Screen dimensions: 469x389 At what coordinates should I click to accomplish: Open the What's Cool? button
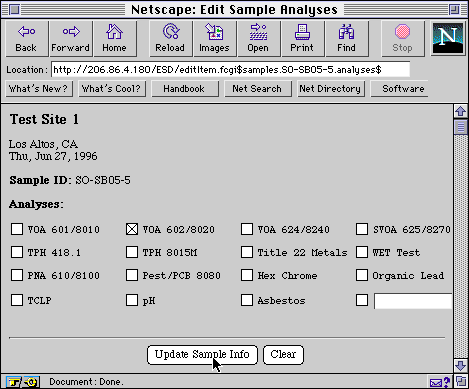pos(112,89)
